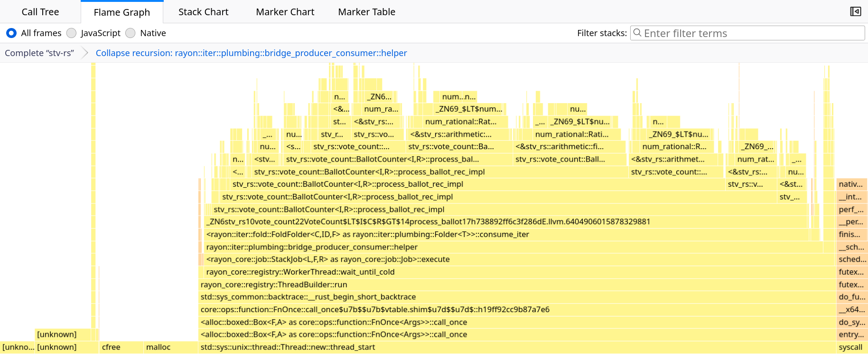This screenshot has width=868, height=354.
Task: Click the Complete "stv-rs" breadcrumb
Action: tap(39, 53)
